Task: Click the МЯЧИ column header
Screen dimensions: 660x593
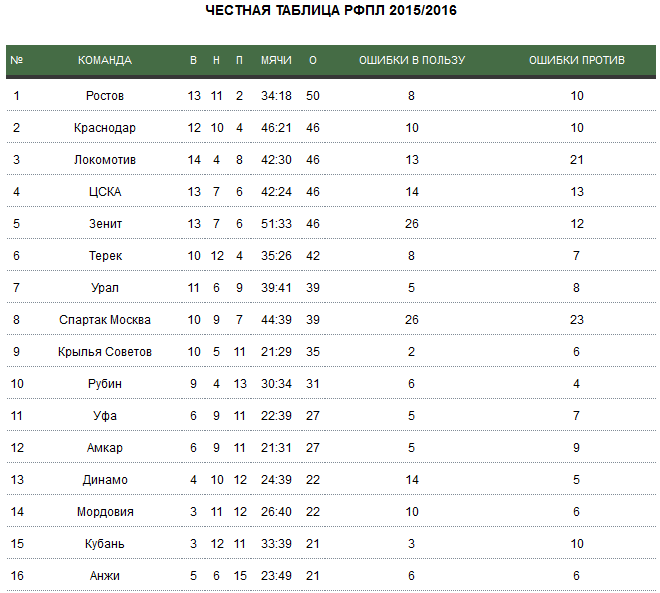Action: click(276, 60)
